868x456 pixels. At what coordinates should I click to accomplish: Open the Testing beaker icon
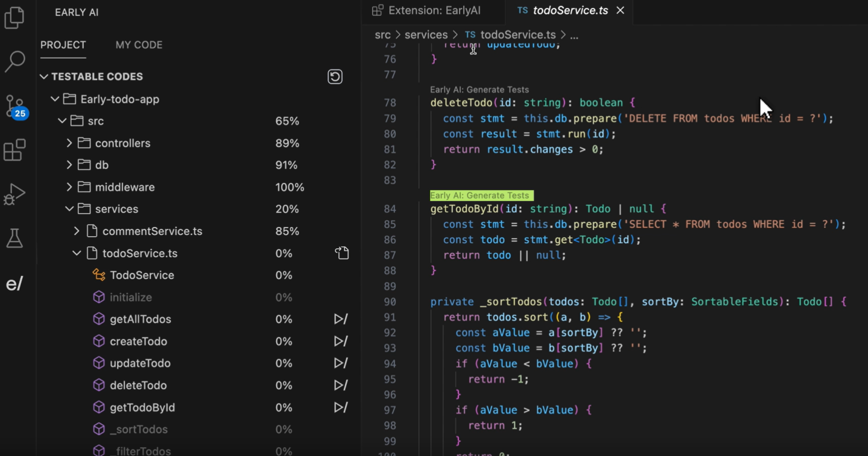coord(14,238)
